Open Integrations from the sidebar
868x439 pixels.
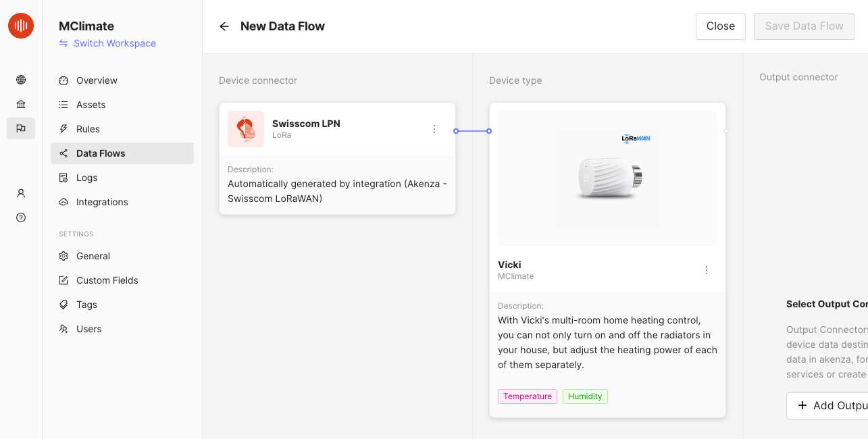[122, 202]
